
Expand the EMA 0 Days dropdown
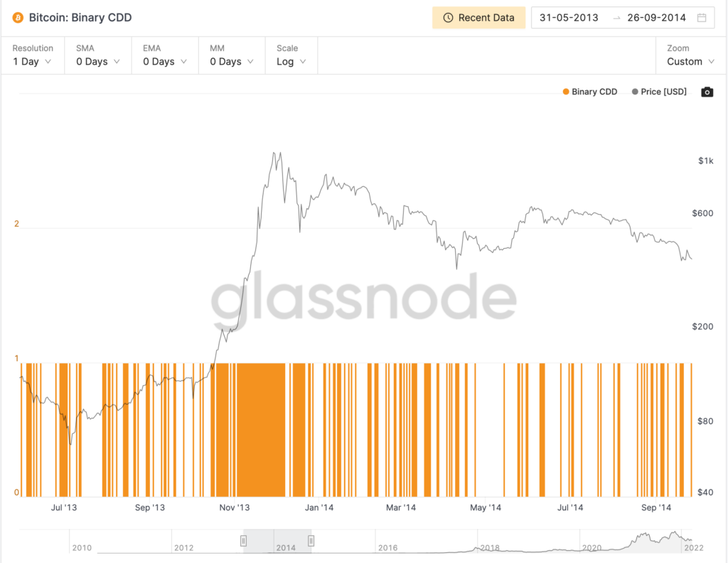pos(166,62)
